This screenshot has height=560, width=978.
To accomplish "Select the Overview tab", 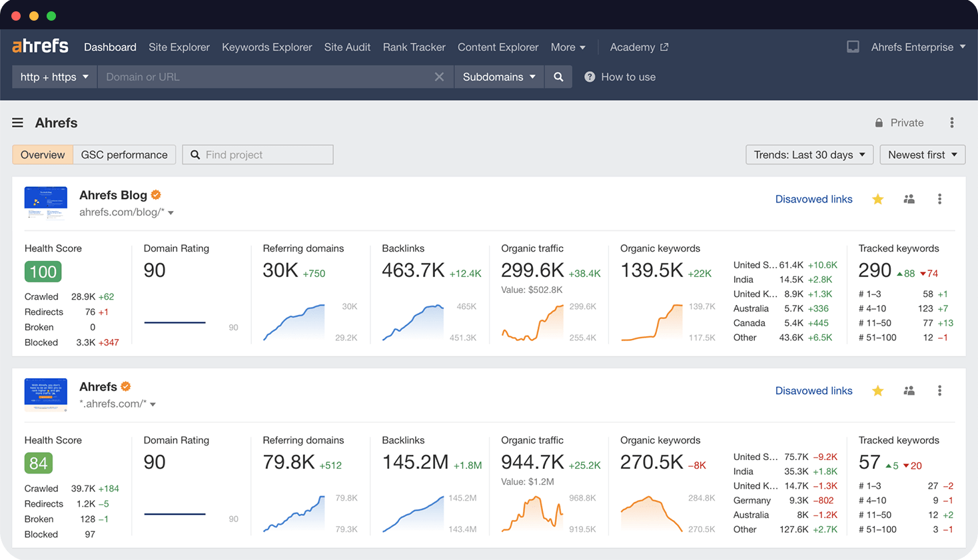I will pos(43,154).
